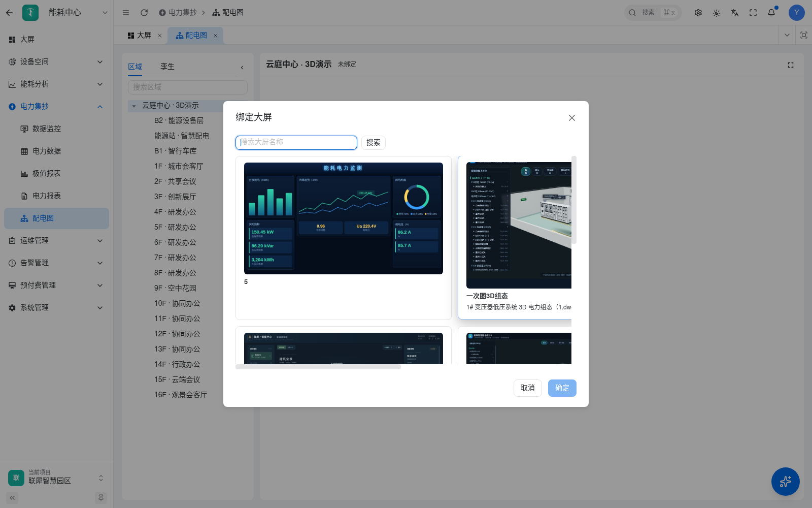
Task: Click the 能耗中心 app logo
Action: coord(30,13)
